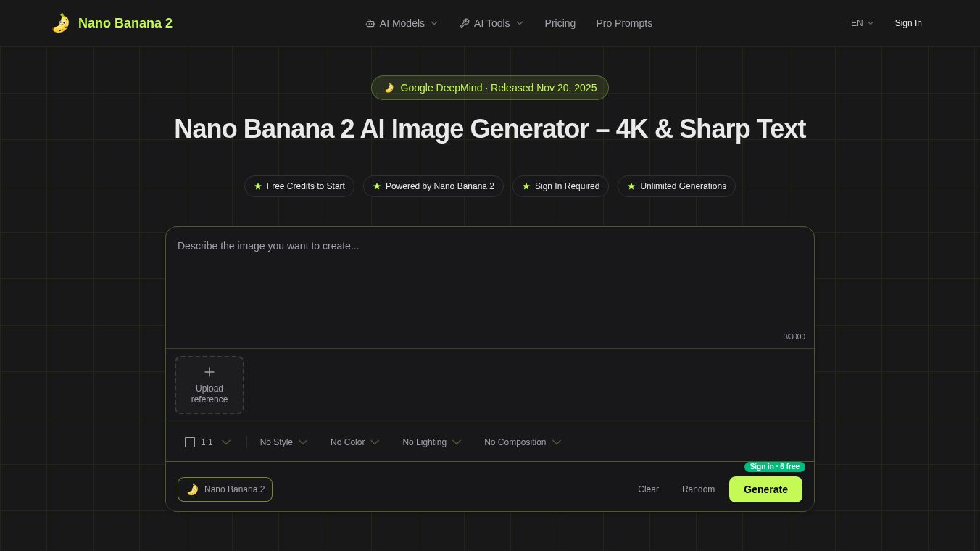Open Pro Prompts in the header
This screenshot has height=551, width=980.
click(624, 23)
